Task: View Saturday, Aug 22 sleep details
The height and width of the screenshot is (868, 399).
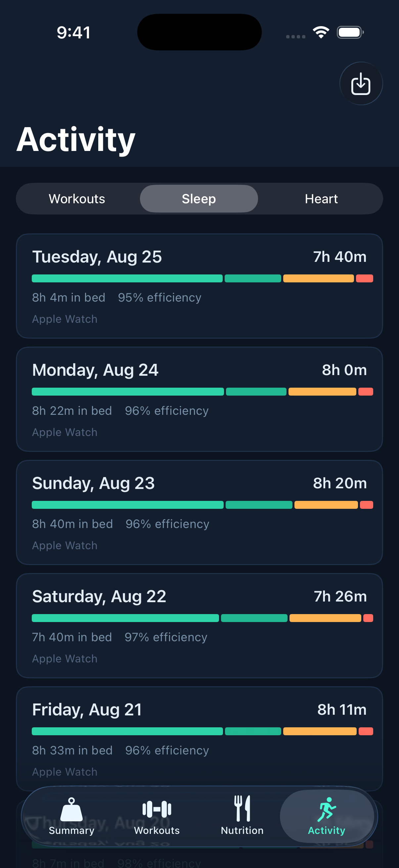Action: [199, 626]
